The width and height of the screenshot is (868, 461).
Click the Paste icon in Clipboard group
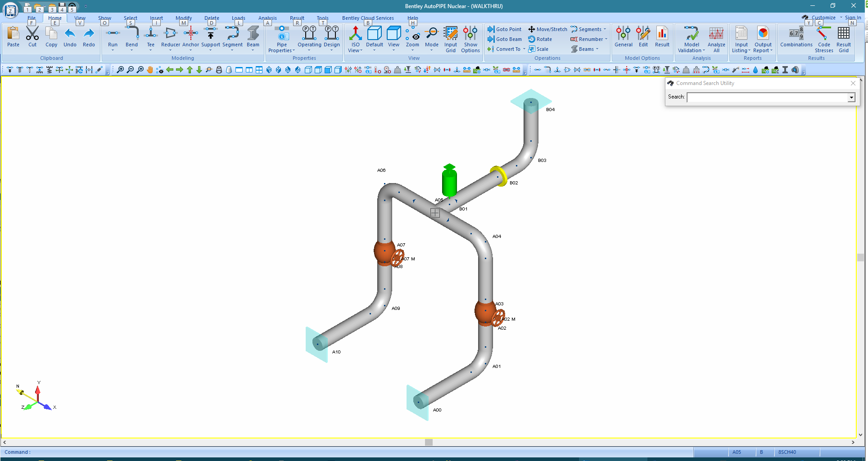click(x=13, y=36)
